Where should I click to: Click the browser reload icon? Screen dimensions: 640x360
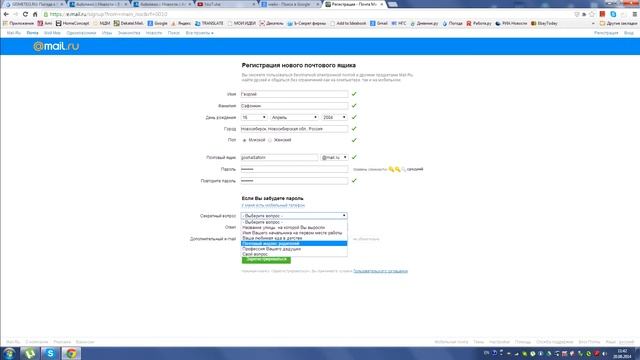25,14
